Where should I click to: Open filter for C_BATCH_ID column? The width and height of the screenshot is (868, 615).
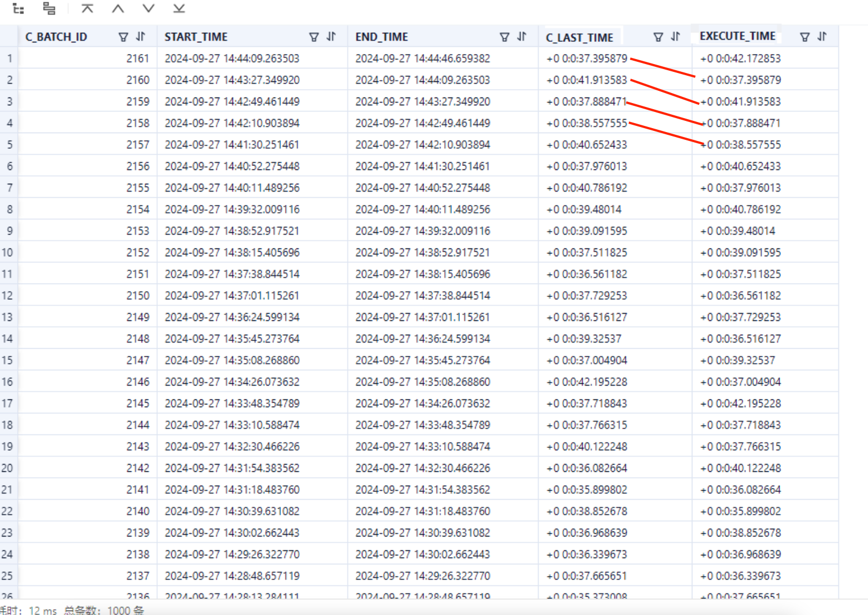point(124,37)
